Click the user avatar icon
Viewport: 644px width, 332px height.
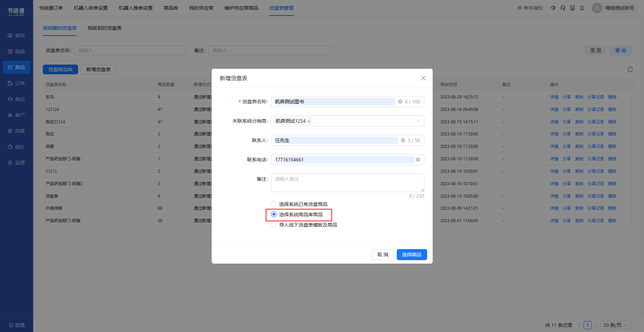(597, 8)
